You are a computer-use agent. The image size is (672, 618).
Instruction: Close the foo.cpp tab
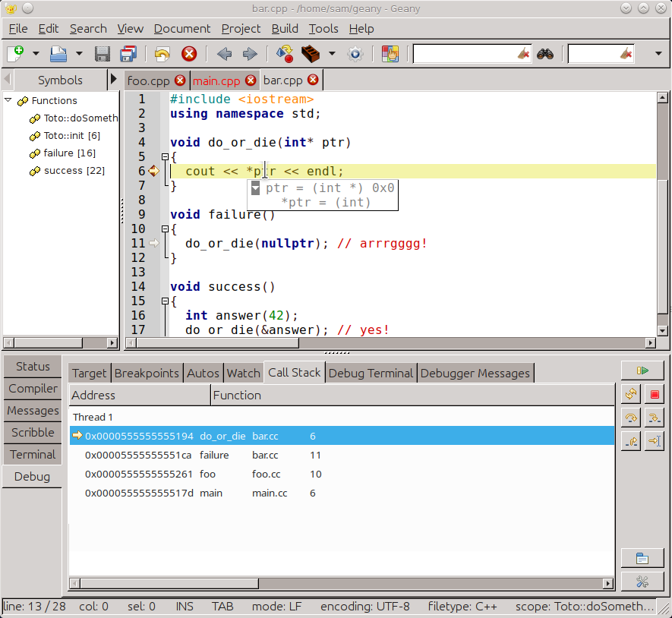pyautogui.click(x=180, y=80)
